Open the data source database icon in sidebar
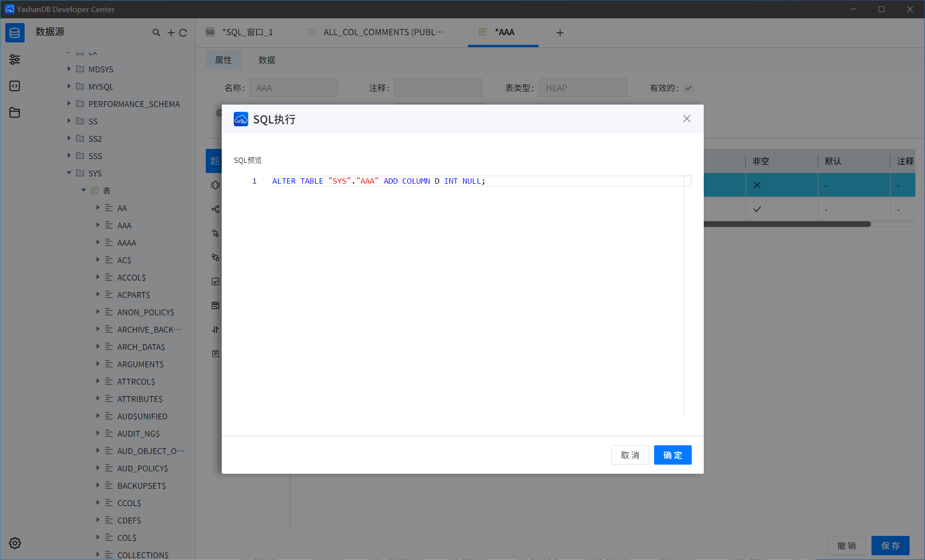 tap(15, 33)
